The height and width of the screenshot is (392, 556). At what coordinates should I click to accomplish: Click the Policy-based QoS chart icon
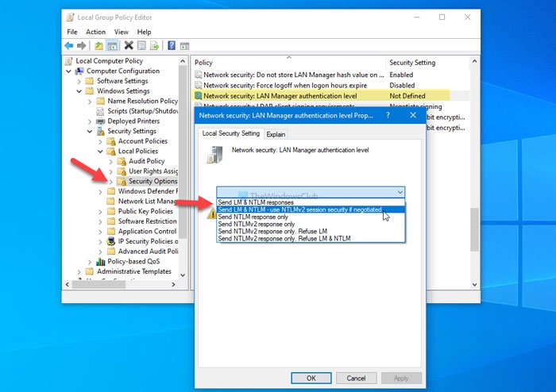pyautogui.click(x=101, y=261)
